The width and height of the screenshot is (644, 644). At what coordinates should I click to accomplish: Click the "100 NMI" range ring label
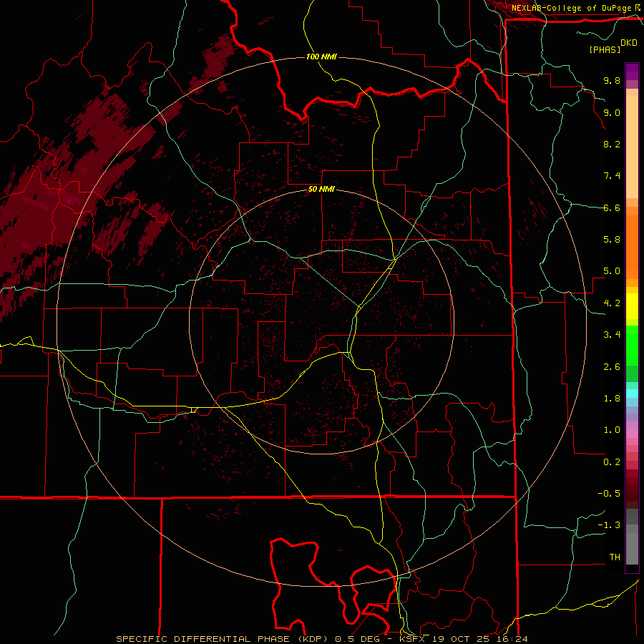321,57
